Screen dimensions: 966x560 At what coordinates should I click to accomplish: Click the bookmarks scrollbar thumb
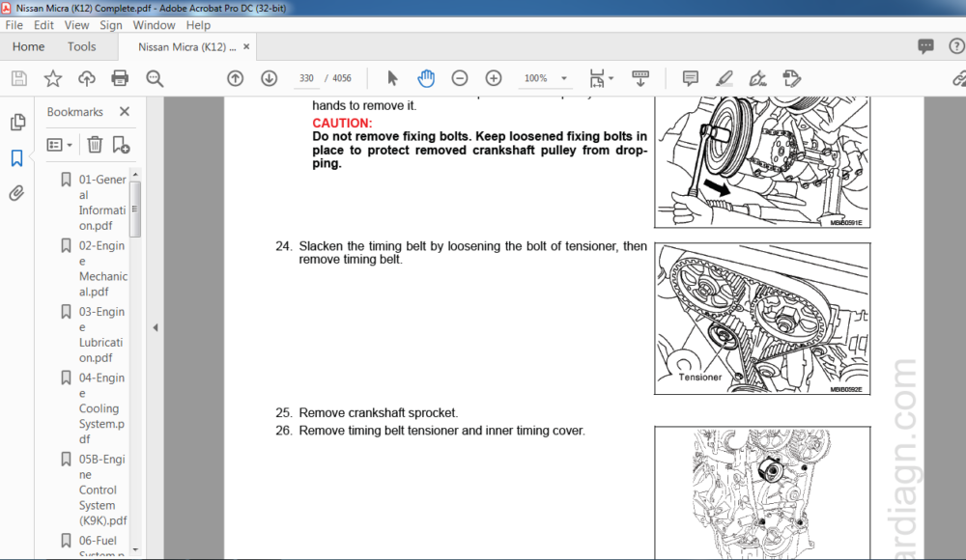[x=135, y=210]
